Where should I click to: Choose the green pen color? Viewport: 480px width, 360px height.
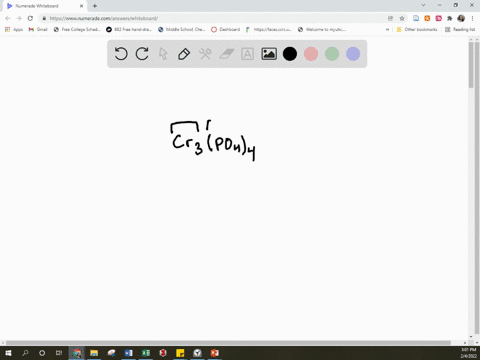(x=332, y=54)
